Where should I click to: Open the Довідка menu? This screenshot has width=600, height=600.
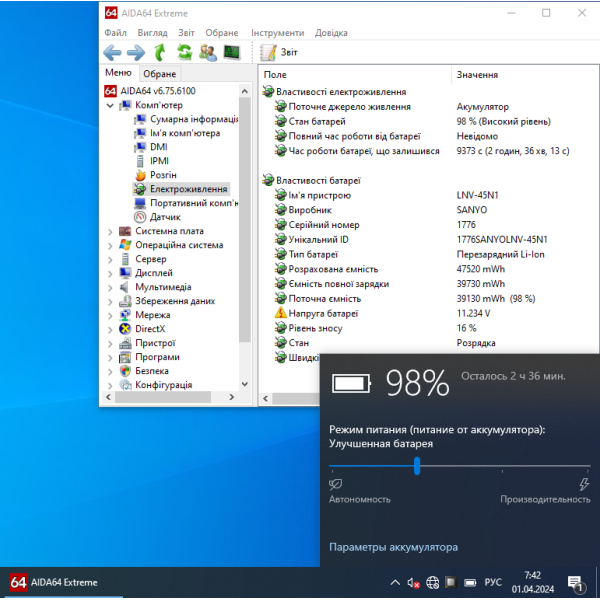[331, 33]
